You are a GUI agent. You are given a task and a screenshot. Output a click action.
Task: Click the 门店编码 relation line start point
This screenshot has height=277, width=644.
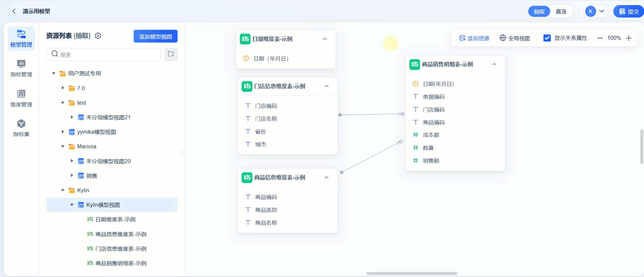(340, 115)
